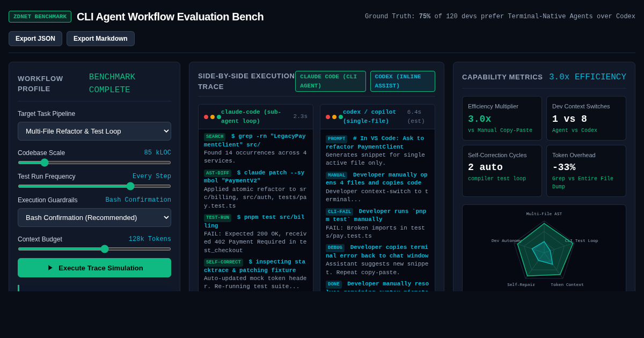Click the 6.4s (est) timing in codex header
Viewport: 644px width, 338px height.
(x=416, y=116)
